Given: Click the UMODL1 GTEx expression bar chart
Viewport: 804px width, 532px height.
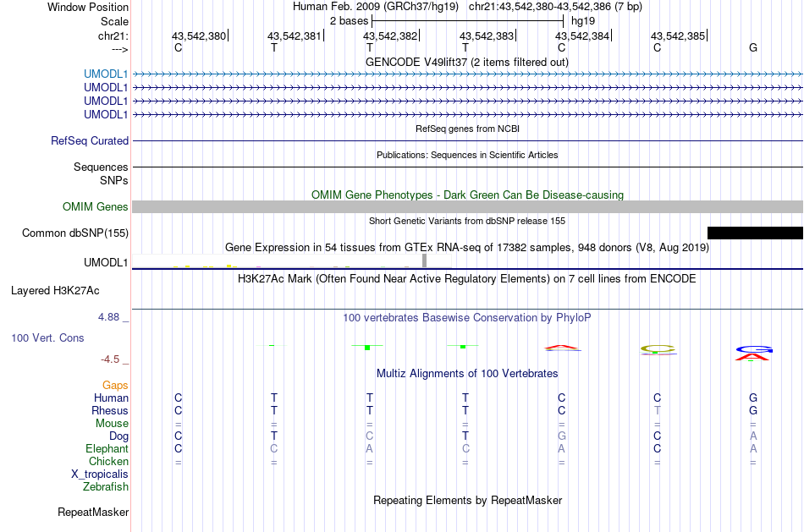Looking at the screenshot, I should tap(291, 261).
